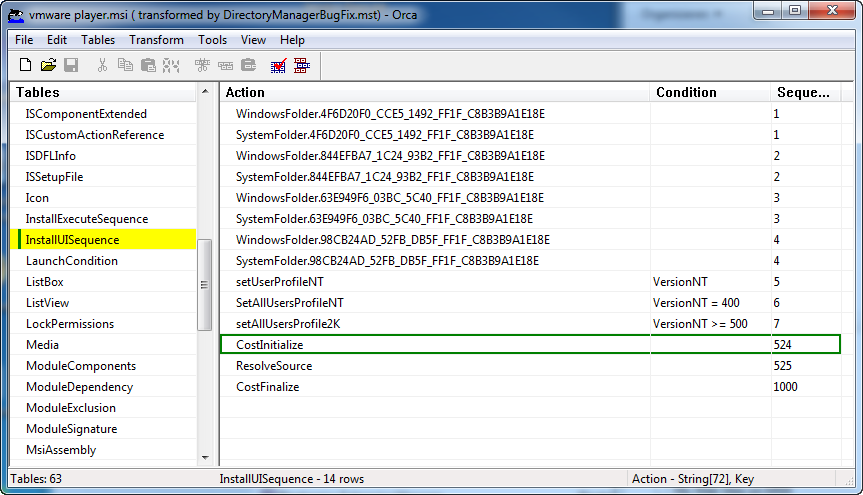The width and height of the screenshot is (863, 495).
Task: Select the ModuleSignature table
Action: (72, 429)
